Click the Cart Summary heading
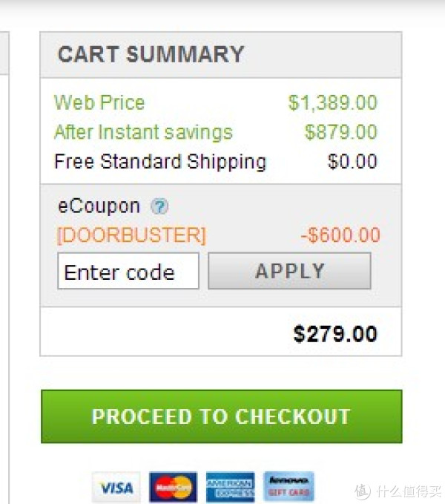 click(x=151, y=54)
